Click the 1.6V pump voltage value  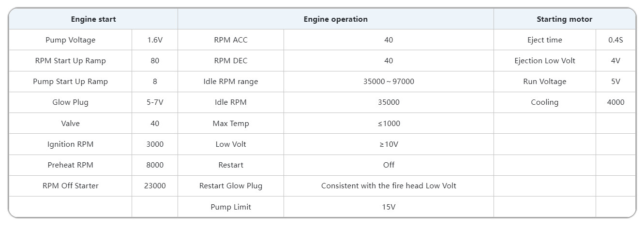(155, 40)
